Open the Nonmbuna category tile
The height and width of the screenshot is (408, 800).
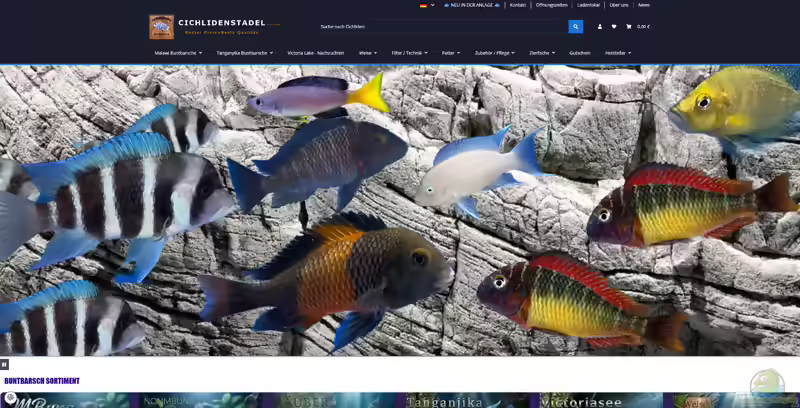(200, 400)
